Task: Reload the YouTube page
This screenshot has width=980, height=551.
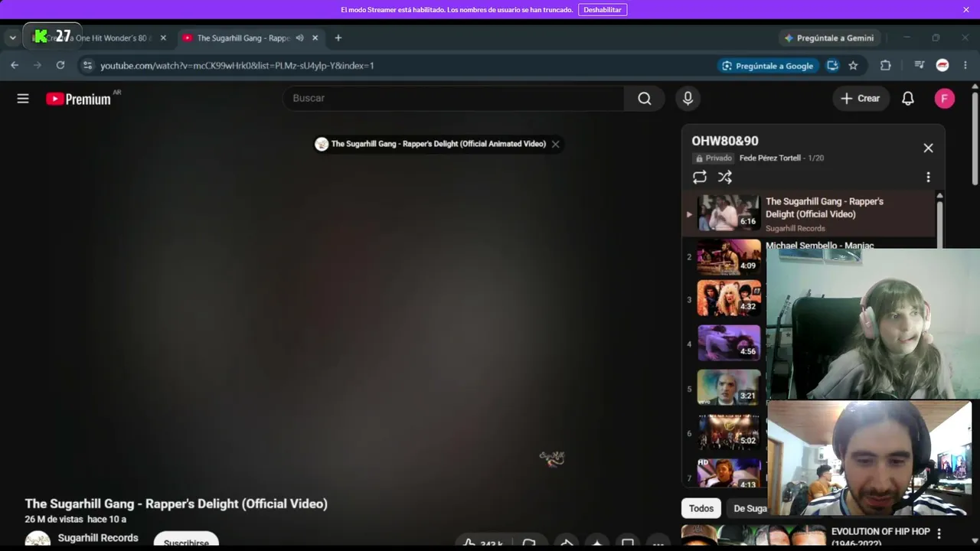Action: 60,65
